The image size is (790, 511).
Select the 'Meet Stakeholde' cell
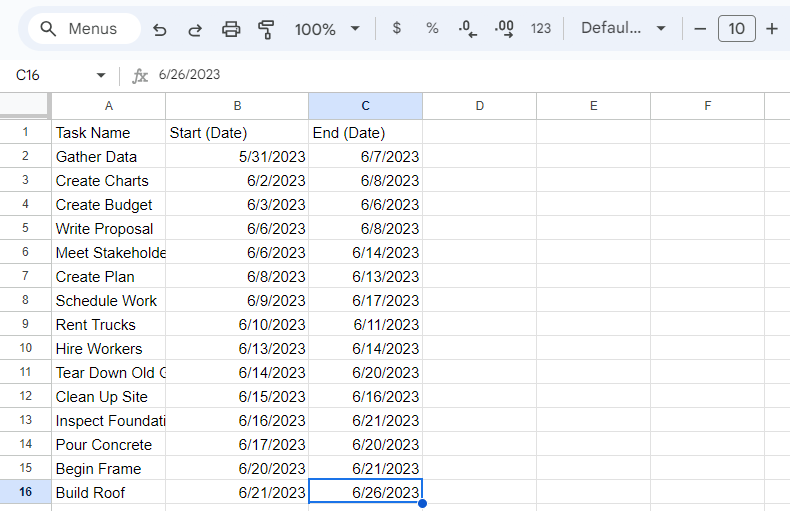tap(108, 252)
